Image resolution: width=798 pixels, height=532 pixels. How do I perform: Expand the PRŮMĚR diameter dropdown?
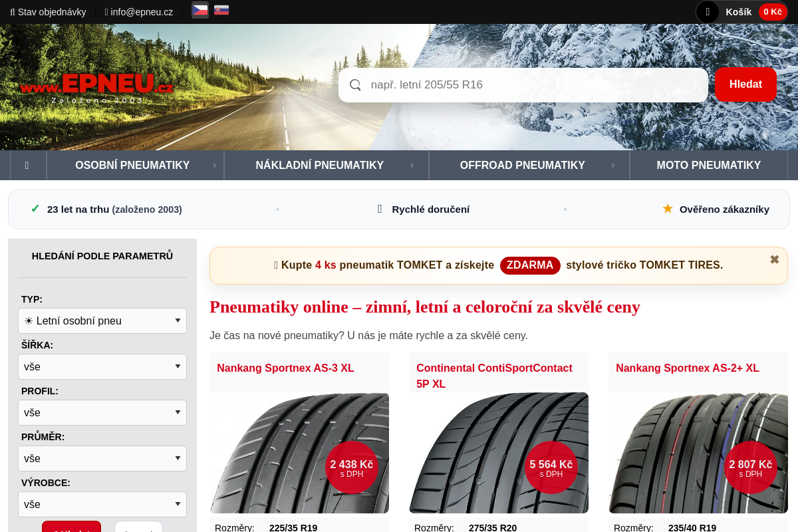pyautogui.click(x=102, y=458)
